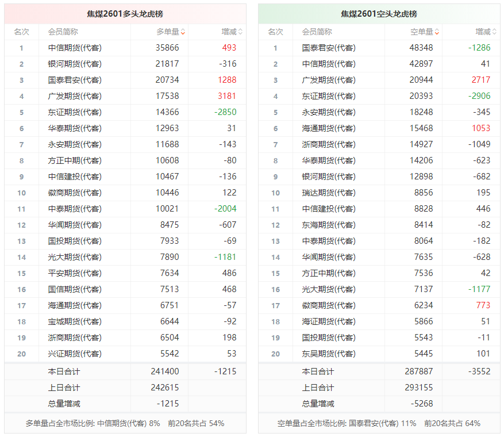The width and height of the screenshot is (504, 437).
Task: Click 上日合计 label in short table
Action: [x=318, y=388]
